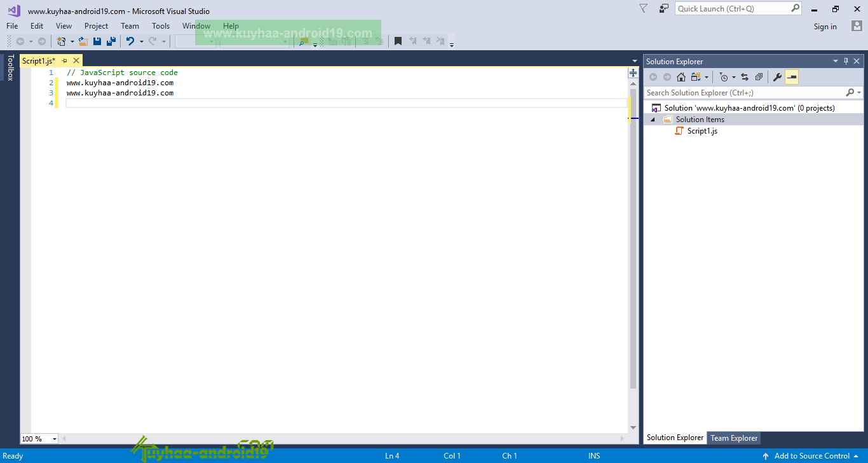Image resolution: width=868 pixels, height=463 pixels.
Task: Click the Collapse All icon in Solution Explorer
Action: pyautogui.click(x=759, y=77)
